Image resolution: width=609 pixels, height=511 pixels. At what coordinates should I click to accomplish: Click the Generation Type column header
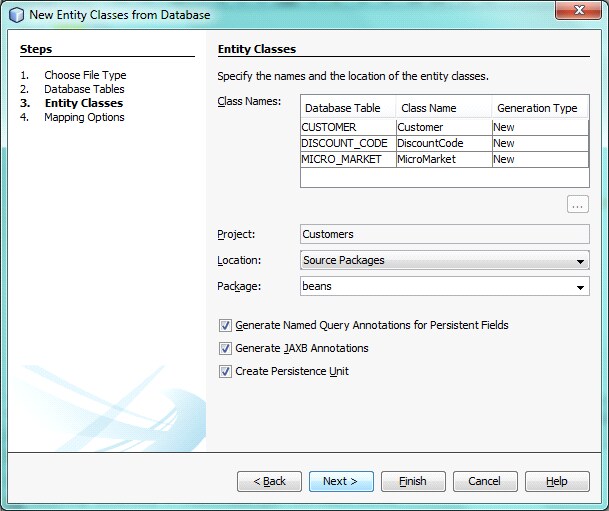point(540,108)
